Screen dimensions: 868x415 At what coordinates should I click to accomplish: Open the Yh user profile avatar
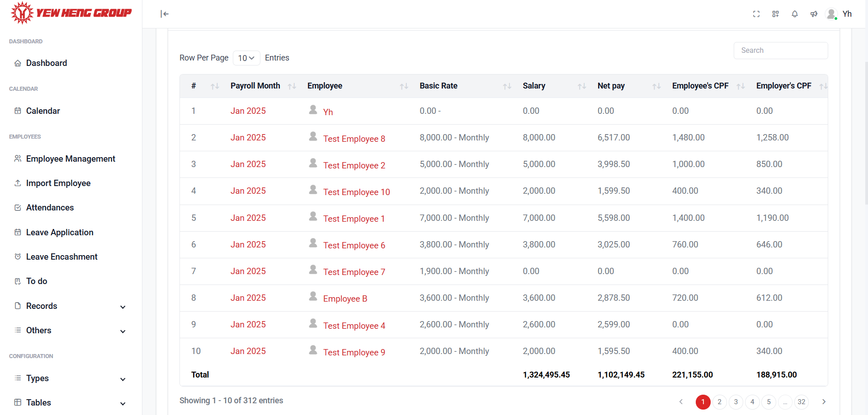[x=831, y=14]
